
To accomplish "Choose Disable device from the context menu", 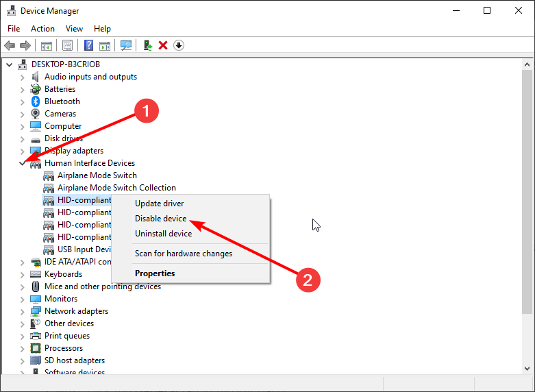I will pyautogui.click(x=190, y=219).
